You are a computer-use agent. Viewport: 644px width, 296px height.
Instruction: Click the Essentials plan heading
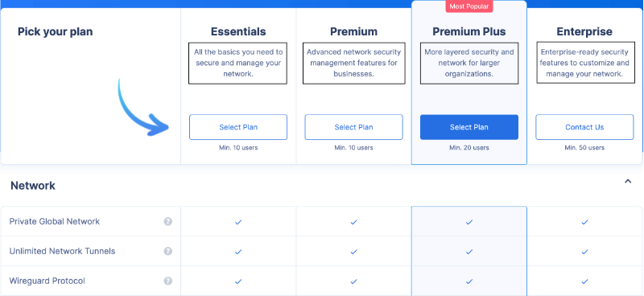point(238,31)
